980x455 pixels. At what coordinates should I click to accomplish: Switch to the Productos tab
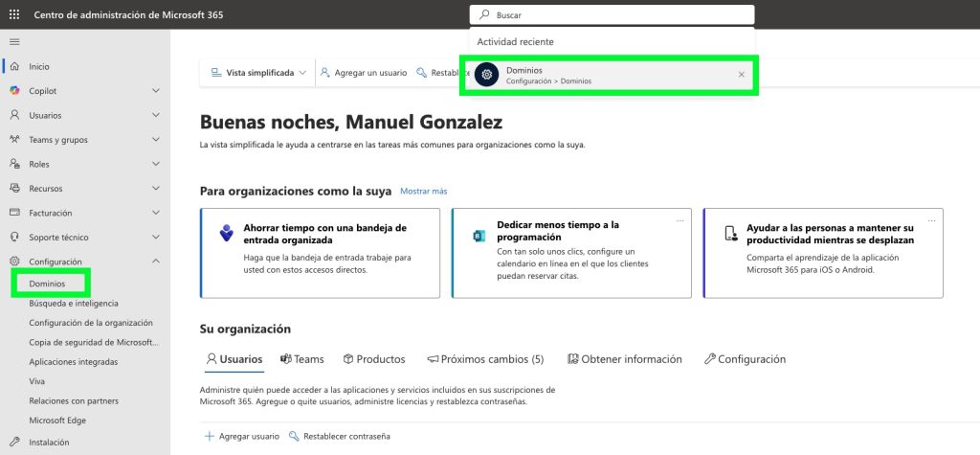pyautogui.click(x=374, y=359)
